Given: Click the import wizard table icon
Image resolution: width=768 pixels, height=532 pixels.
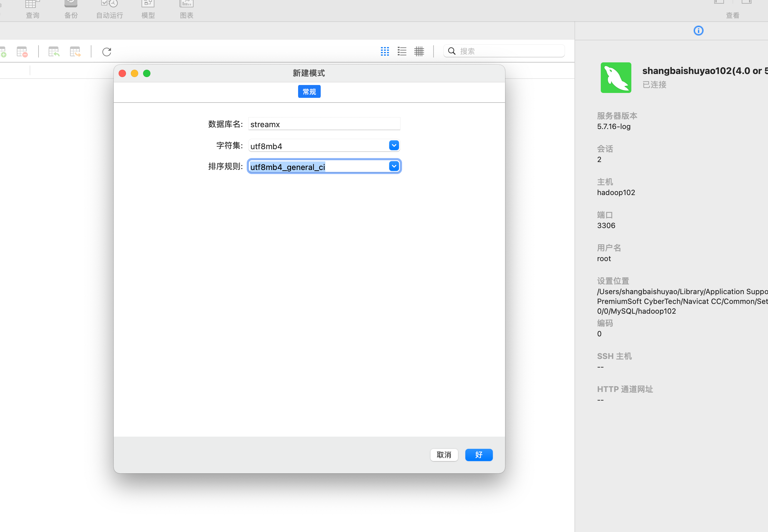Looking at the screenshot, I should click(54, 52).
